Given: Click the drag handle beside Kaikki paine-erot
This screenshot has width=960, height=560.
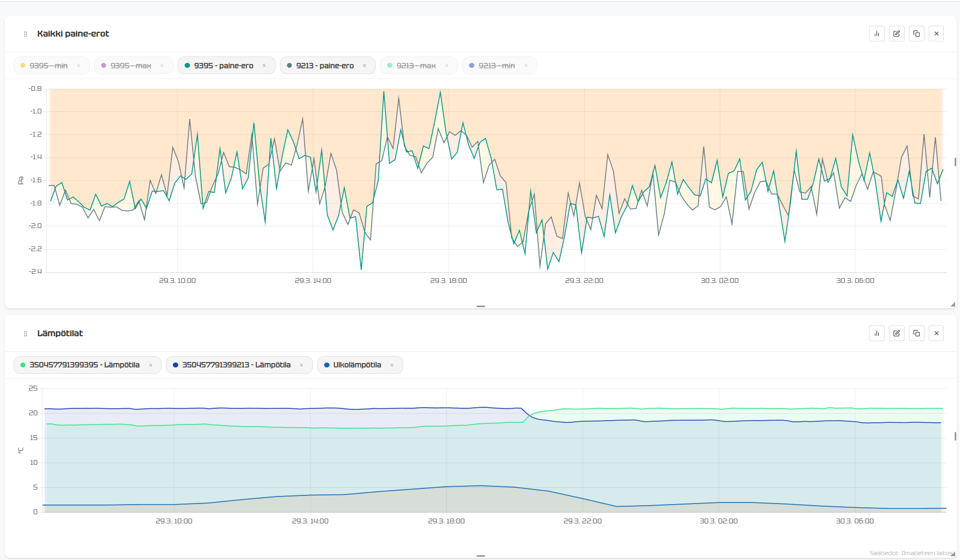Looking at the screenshot, I should pyautogui.click(x=25, y=34).
